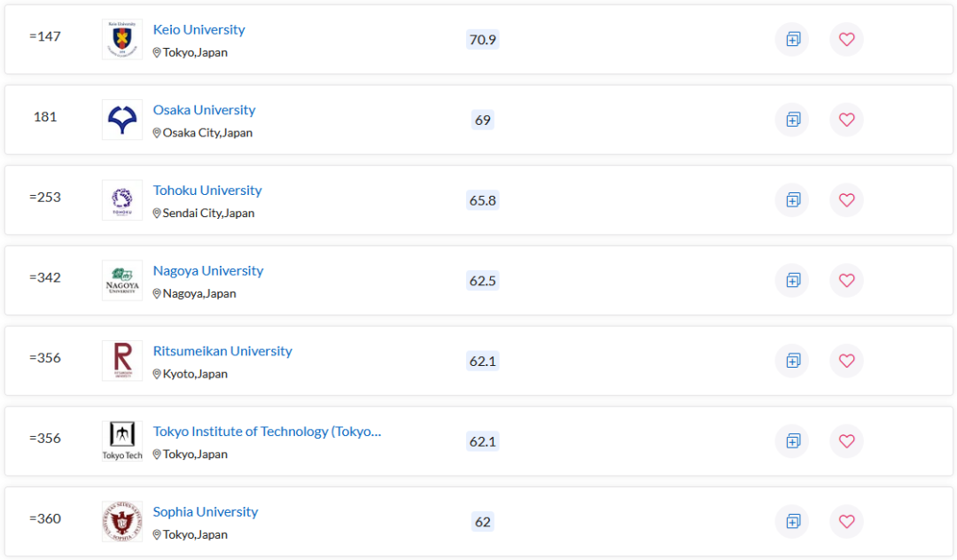Screen dimensions: 957x560
Task: Add Osaka University to compare list
Action: tap(792, 120)
